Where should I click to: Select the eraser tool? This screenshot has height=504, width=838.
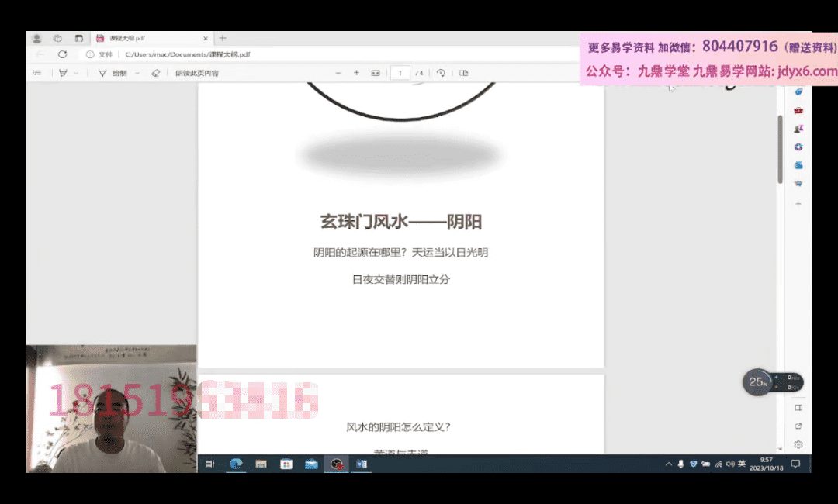[155, 73]
